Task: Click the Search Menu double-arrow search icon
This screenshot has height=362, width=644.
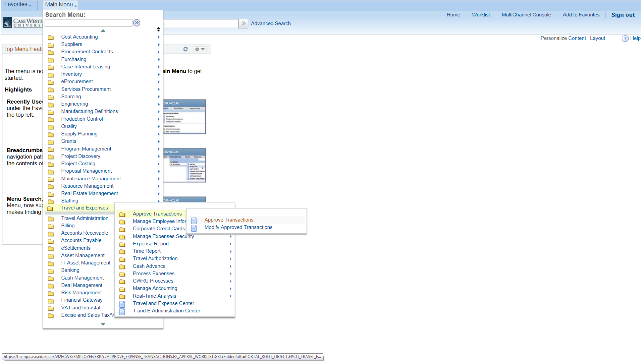Action: click(x=137, y=23)
